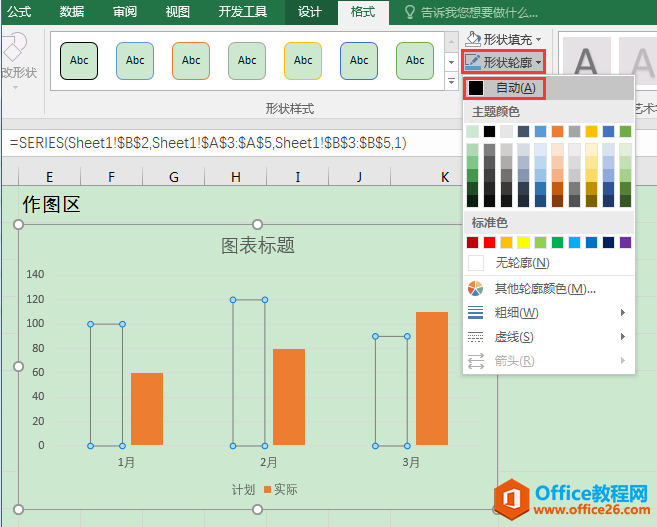Click the 作图区 heading text
The image size is (657, 527).
pyautogui.click(x=51, y=205)
